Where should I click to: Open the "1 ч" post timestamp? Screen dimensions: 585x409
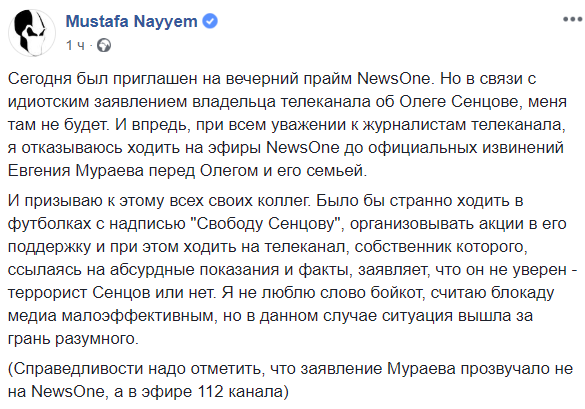(75, 46)
